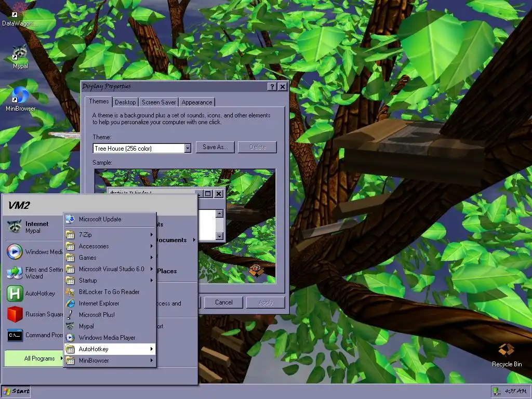This screenshot has height=399, width=532.
Task: Open Files and Settings Wizard icon
Action: tap(15, 272)
